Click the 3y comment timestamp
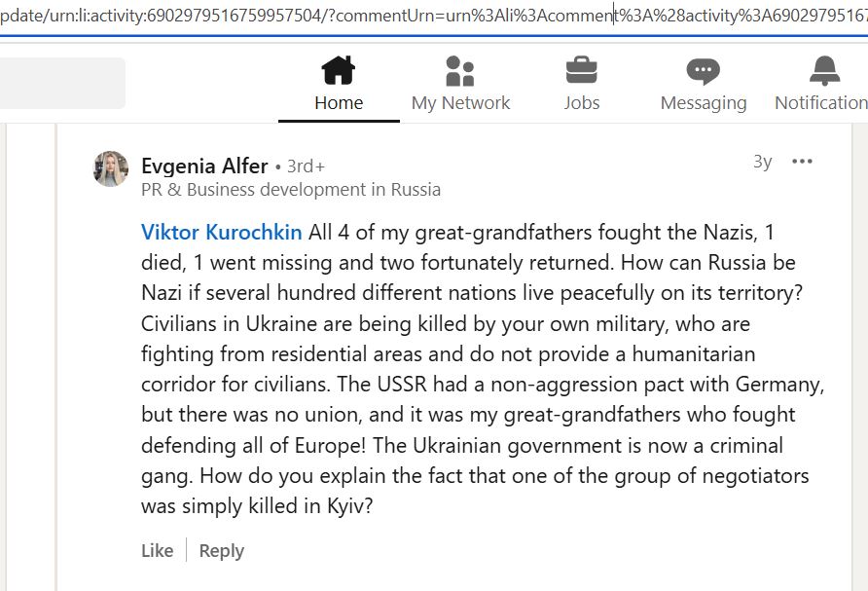 (762, 162)
